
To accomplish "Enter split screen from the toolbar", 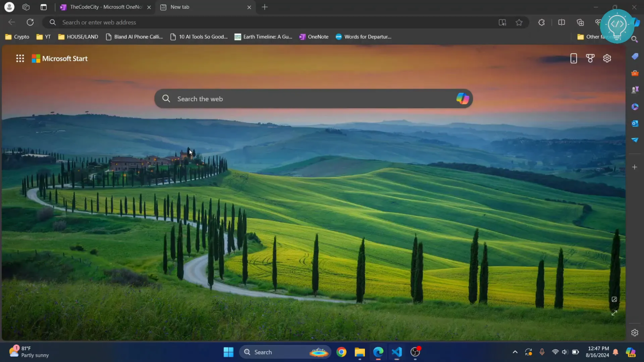I will pos(562,22).
